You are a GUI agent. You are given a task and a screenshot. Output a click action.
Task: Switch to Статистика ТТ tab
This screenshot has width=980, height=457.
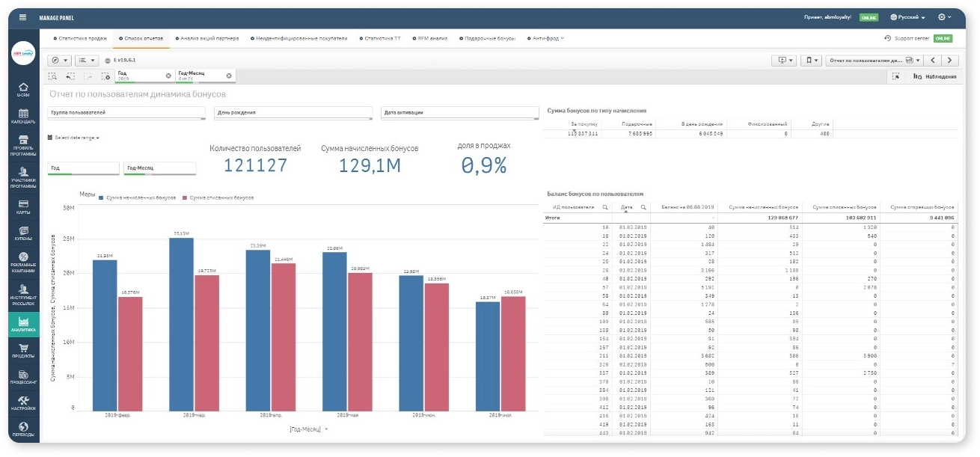[x=380, y=38]
